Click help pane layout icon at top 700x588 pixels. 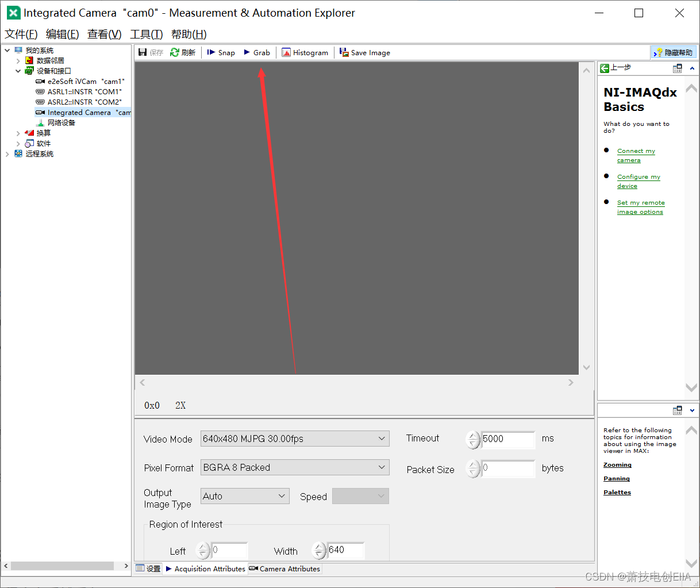coord(678,68)
